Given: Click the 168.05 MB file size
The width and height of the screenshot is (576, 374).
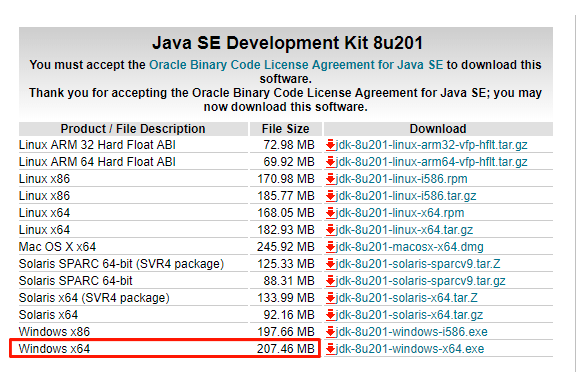Looking at the screenshot, I should coord(286,213).
